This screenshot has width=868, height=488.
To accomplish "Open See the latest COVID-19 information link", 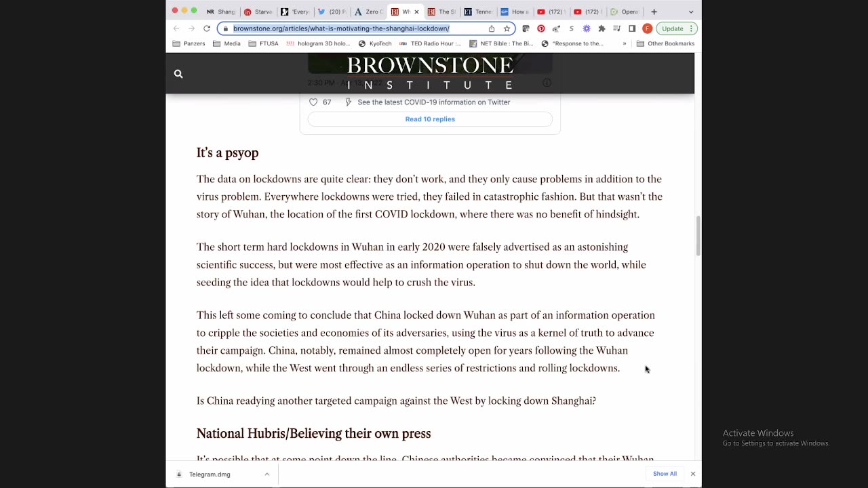I will 434,102.
